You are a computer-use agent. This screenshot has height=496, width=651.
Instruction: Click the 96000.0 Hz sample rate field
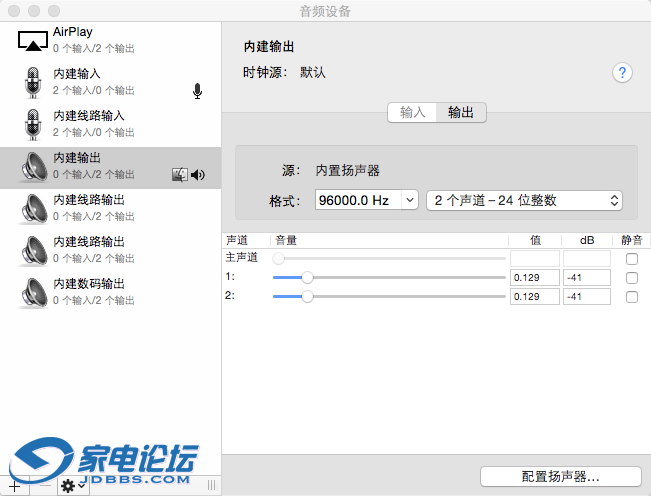pyautogui.click(x=358, y=200)
